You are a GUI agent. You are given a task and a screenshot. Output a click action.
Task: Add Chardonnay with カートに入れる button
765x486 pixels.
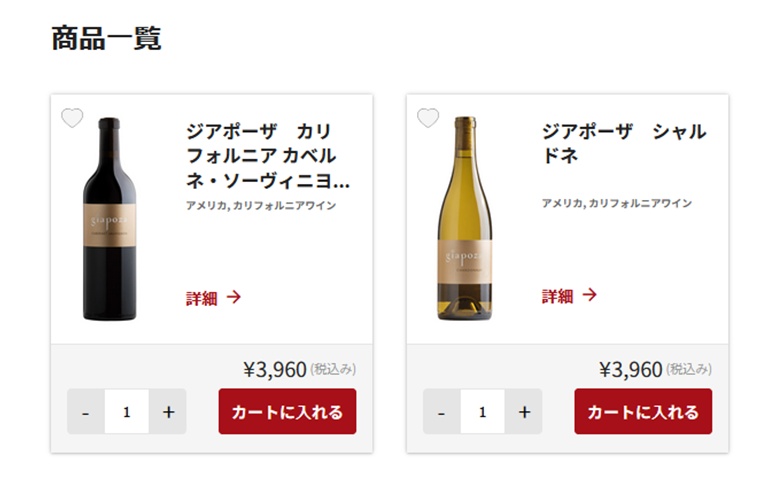click(x=643, y=412)
